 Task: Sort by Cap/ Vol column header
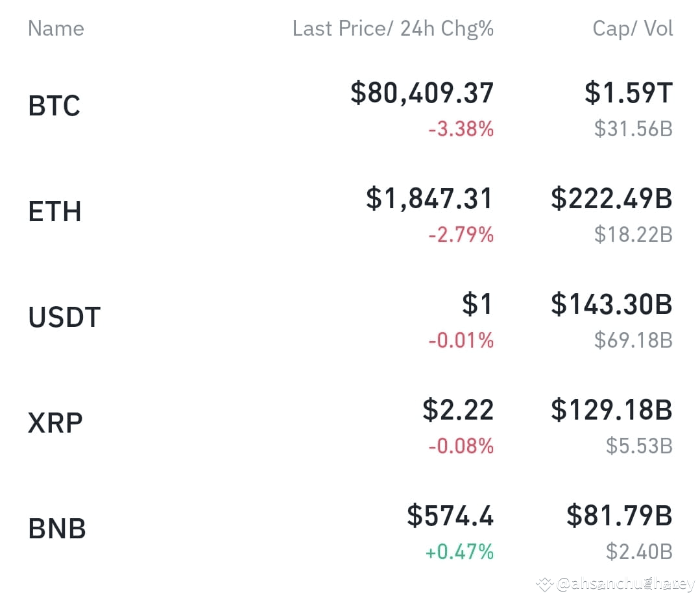click(633, 29)
